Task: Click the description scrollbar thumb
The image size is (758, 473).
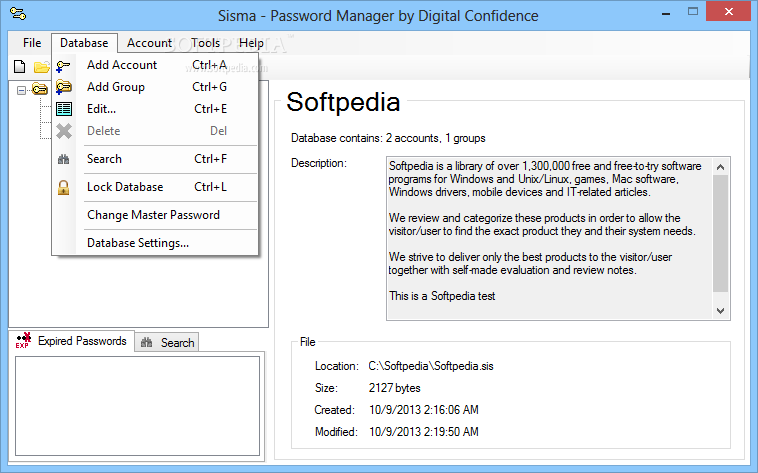Action: click(x=720, y=234)
